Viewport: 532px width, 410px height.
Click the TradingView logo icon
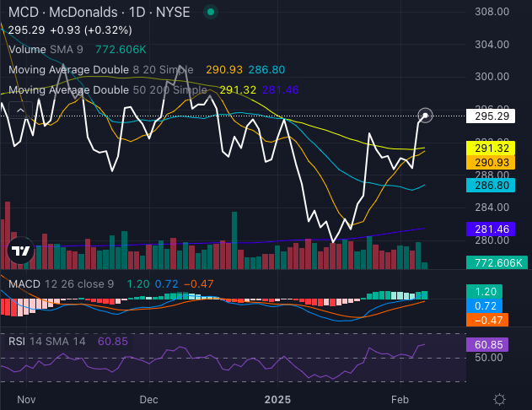click(20, 251)
